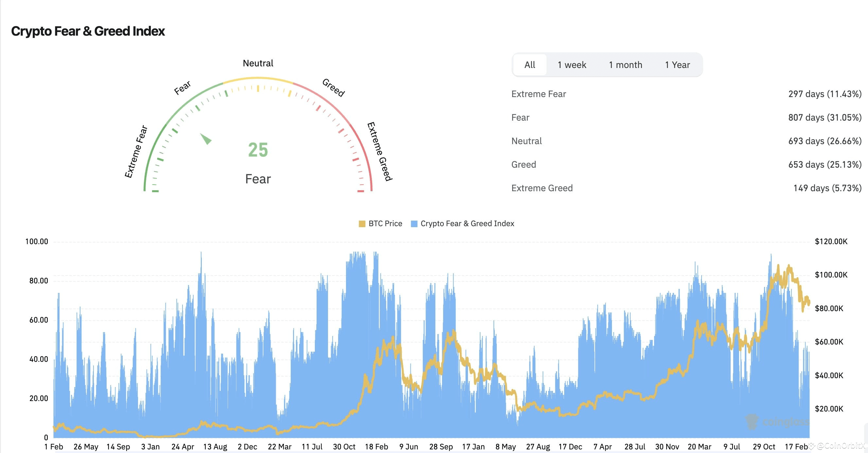Click the 18 Feb date axis label
Image resolution: width=868 pixels, height=453 pixels.
[x=376, y=447]
